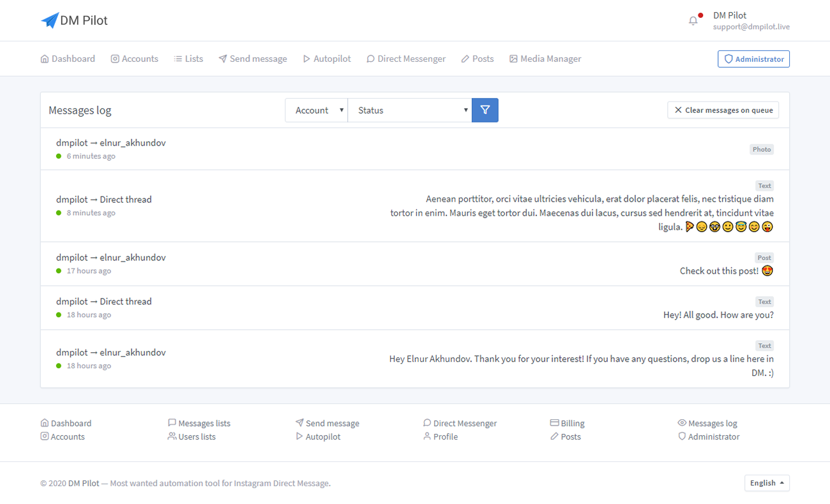Open footer Messages lists link

[199, 423]
